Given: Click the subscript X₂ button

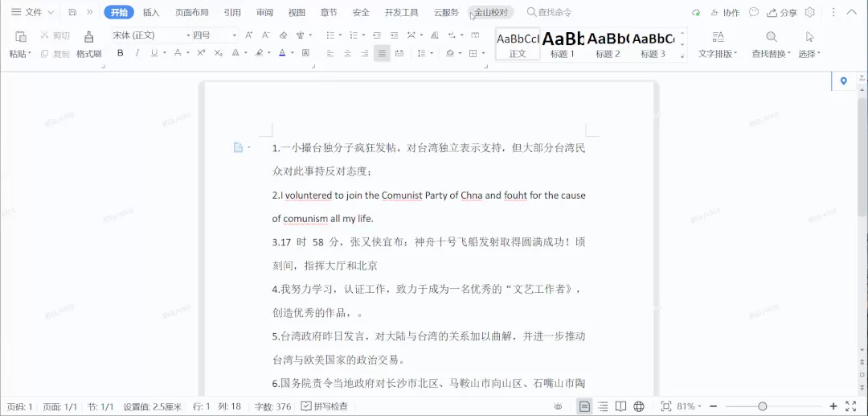Looking at the screenshot, I should click(x=218, y=53).
